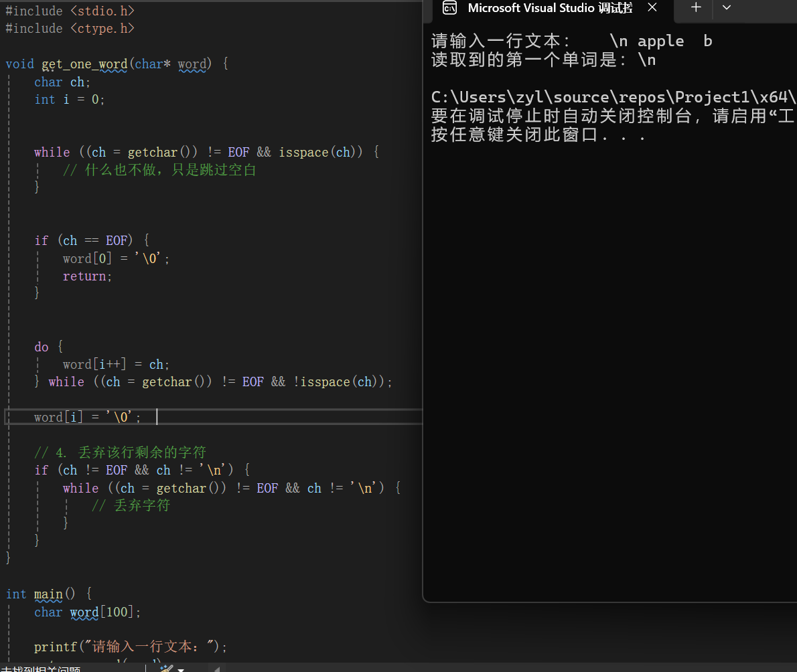The width and height of the screenshot is (797, 672).
Task: Close the Microsoft Visual Studio console tab
Action: click(652, 7)
